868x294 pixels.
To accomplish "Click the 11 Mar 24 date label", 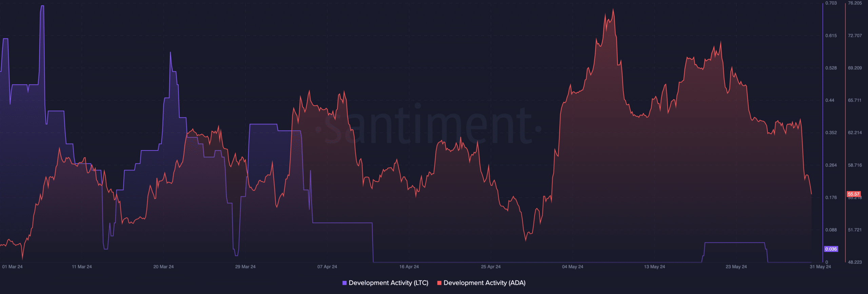I will coord(82,267).
